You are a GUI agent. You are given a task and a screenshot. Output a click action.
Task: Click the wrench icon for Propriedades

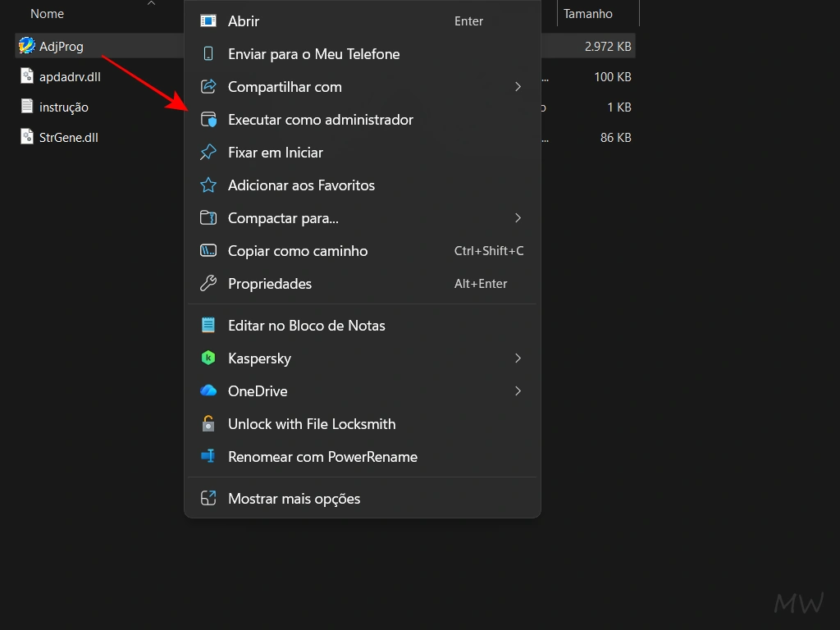209,284
